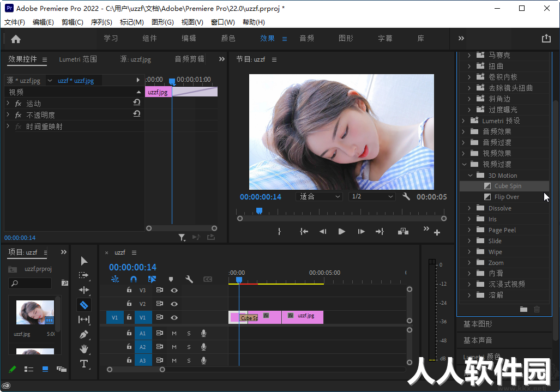Switch project panel to icon view
This screenshot has height=392, width=560.
[x=45, y=369]
